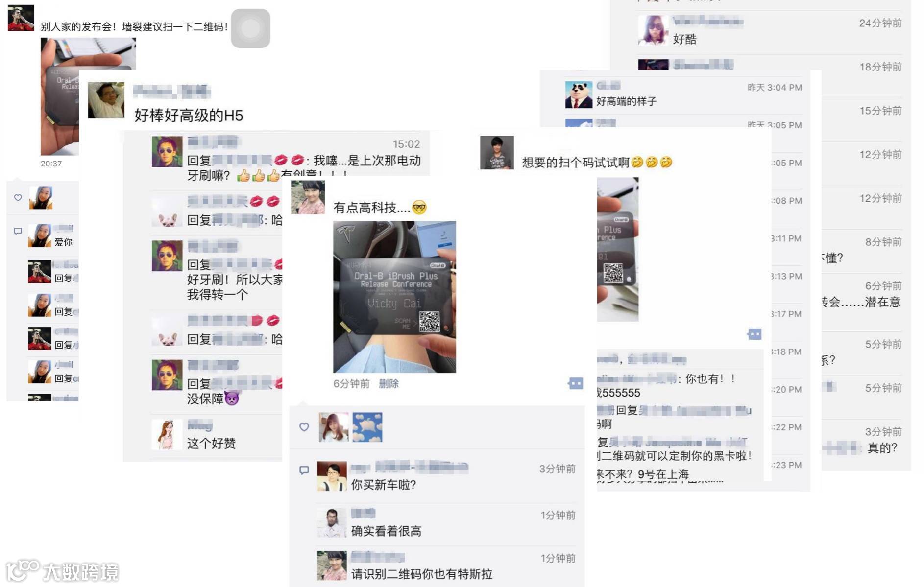
Task: Tap the comment 确实看着很高
Action: click(386, 531)
